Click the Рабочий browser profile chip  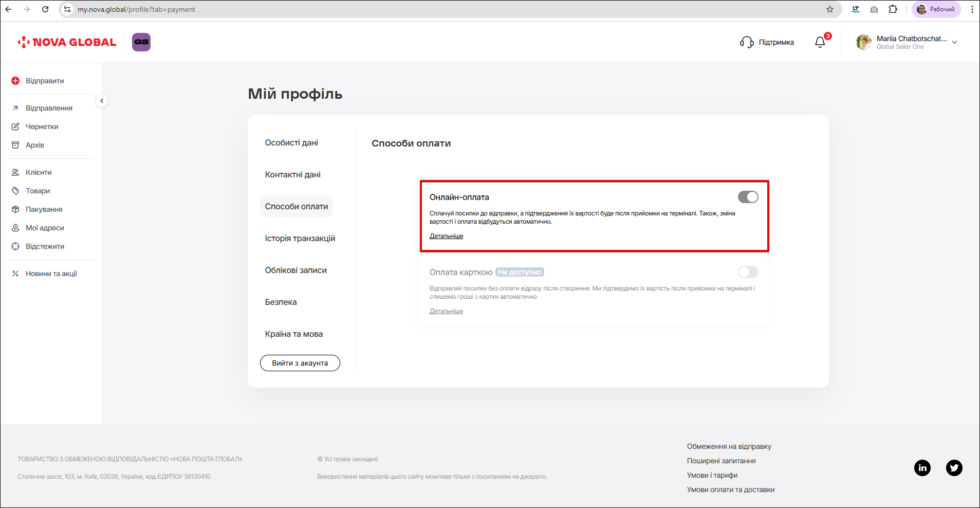pyautogui.click(x=936, y=9)
